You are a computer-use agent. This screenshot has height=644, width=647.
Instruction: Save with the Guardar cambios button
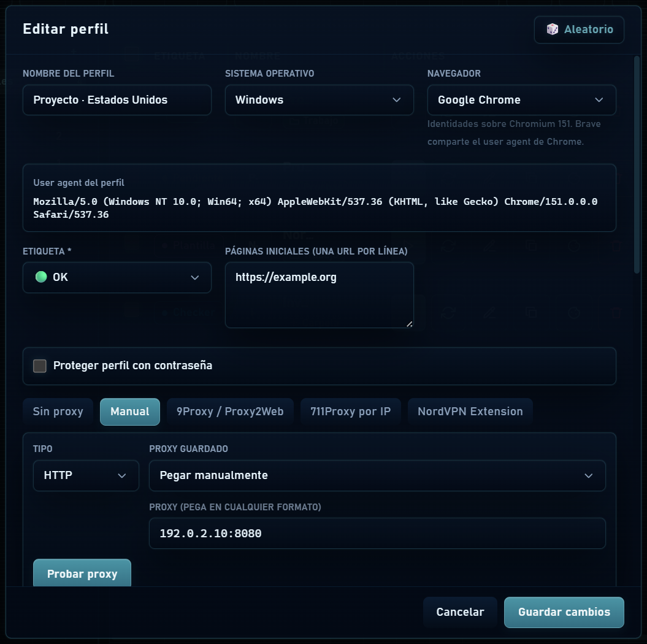point(564,612)
